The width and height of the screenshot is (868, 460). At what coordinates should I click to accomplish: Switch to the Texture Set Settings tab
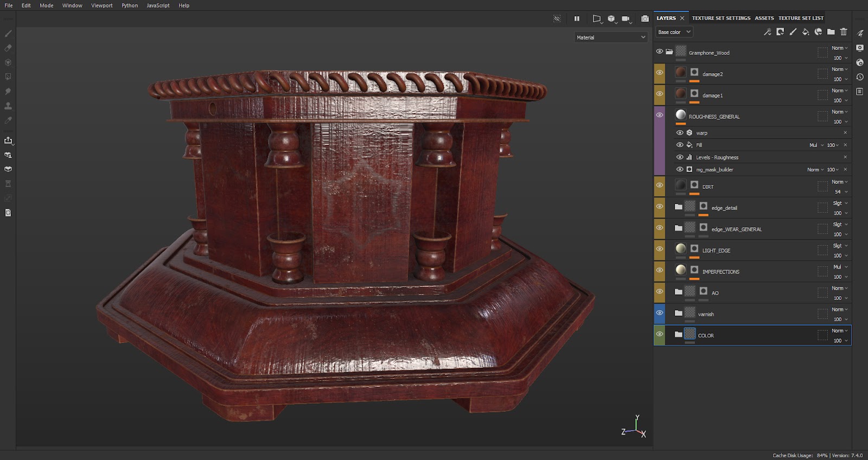[721, 18]
